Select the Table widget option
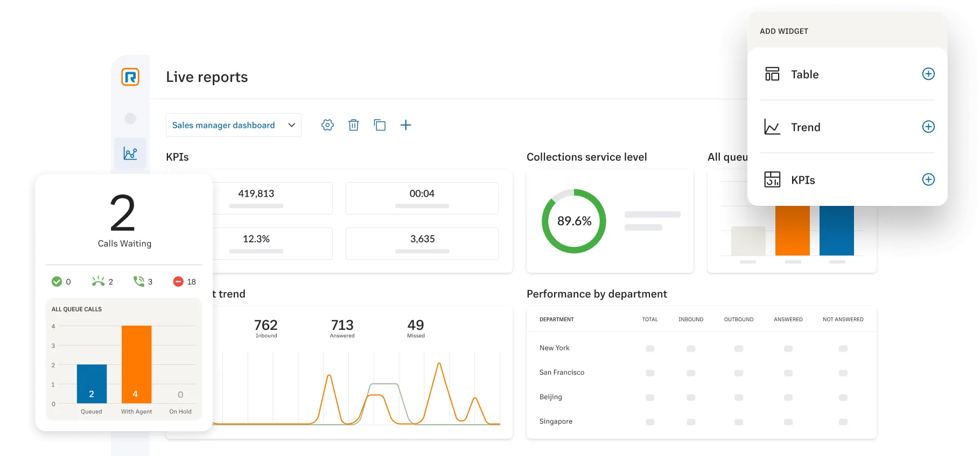The image size is (980, 456). click(804, 74)
